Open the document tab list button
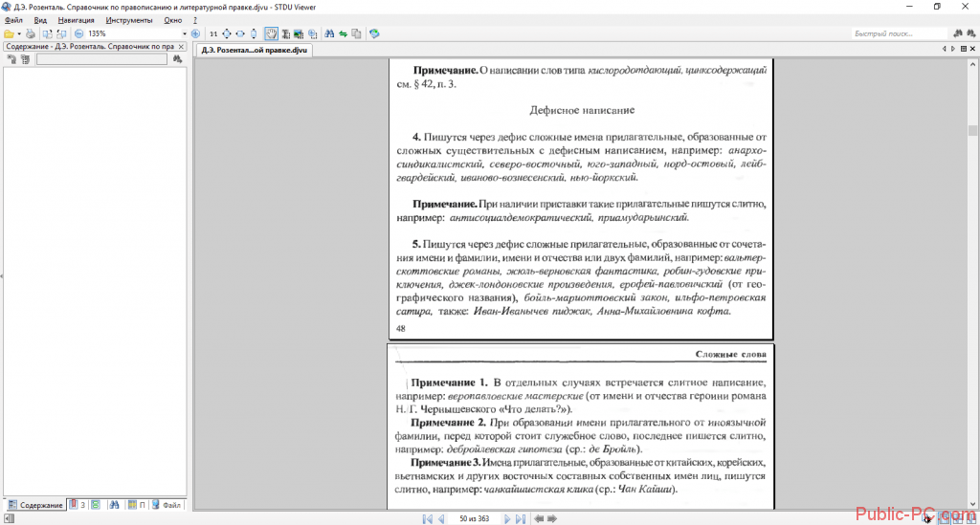 (x=963, y=49)
